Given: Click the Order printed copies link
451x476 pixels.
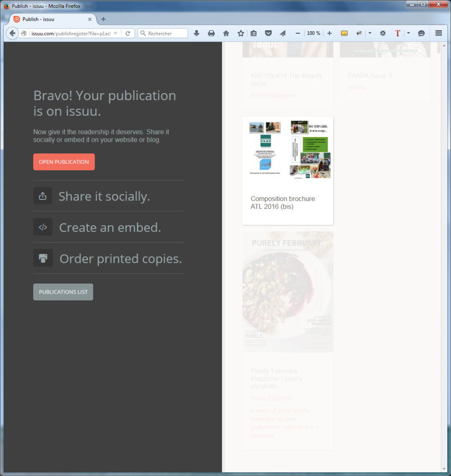Looking at the screenshot, I should [x=121, y=259].
